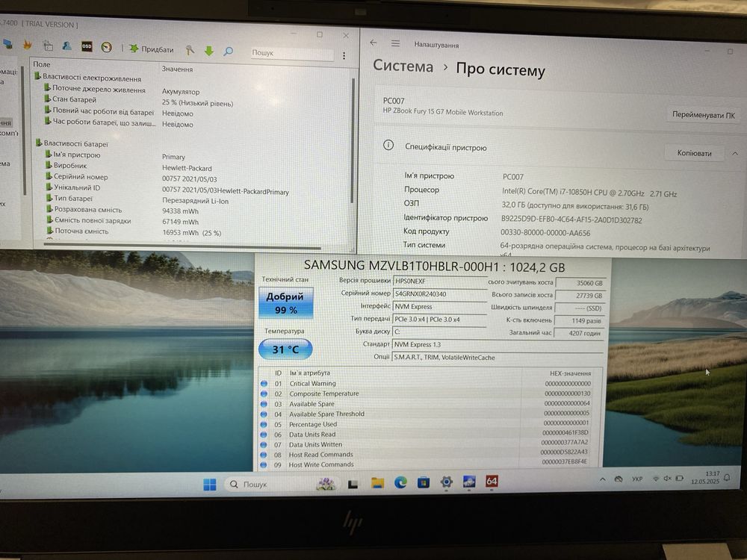The height and width of the screenshot is (560, 747).
Task: Select the 02 Composite Temperature attribute row
Action: [427, 393]
